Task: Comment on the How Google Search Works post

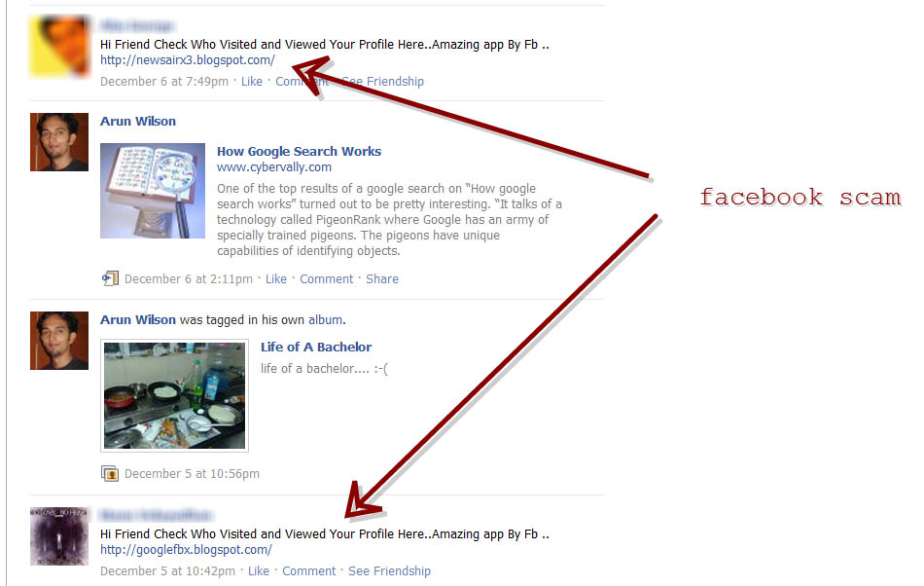Action: [x=327, y=278]
